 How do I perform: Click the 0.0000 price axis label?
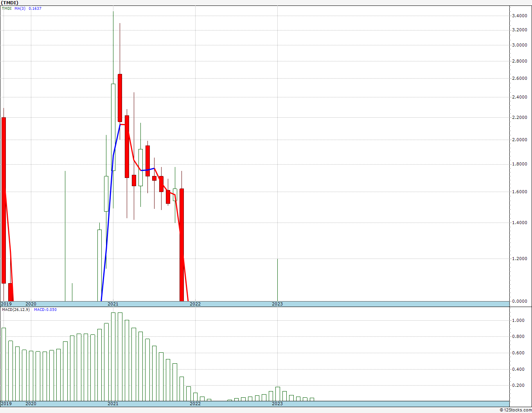click(x=519, y=302)
